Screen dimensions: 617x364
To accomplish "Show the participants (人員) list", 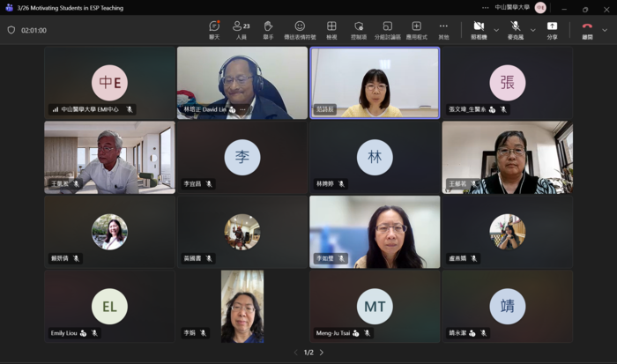I will pos(241,29).
